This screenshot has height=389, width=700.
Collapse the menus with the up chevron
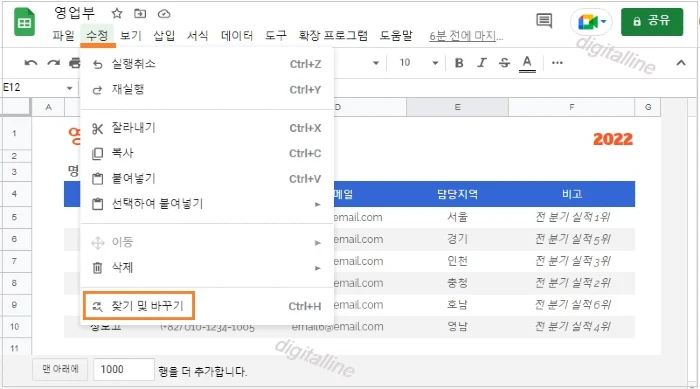(681, 63)
